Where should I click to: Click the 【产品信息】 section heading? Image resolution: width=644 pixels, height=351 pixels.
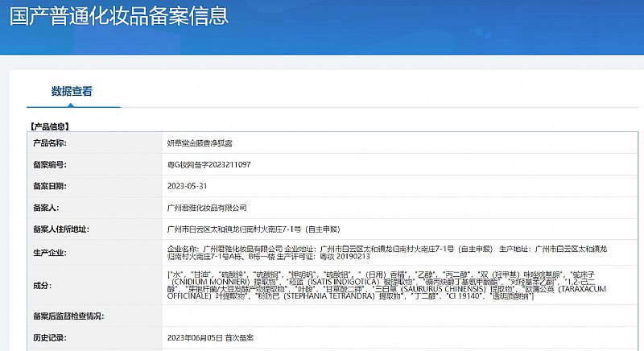coord(50,126)
